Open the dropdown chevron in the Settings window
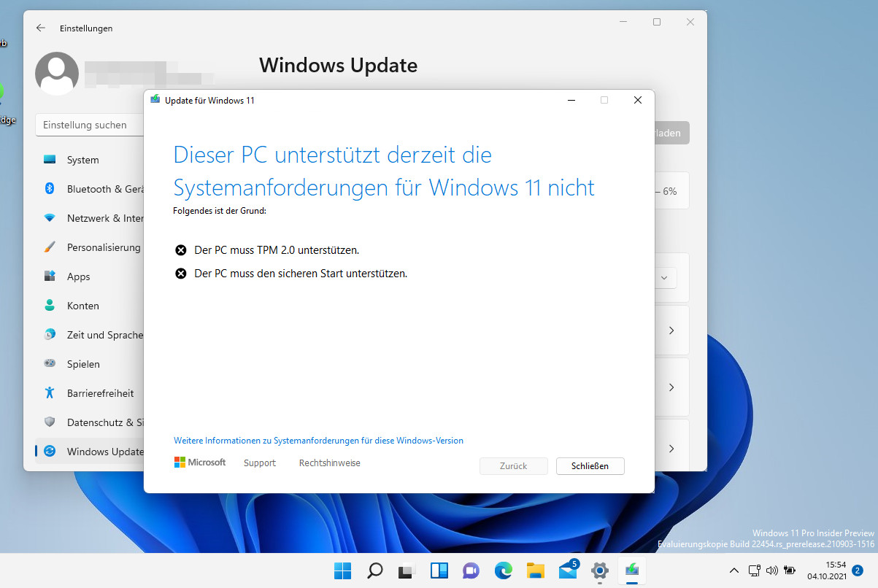The height and width of the screenshot is (588, 878). pos(664,278)
